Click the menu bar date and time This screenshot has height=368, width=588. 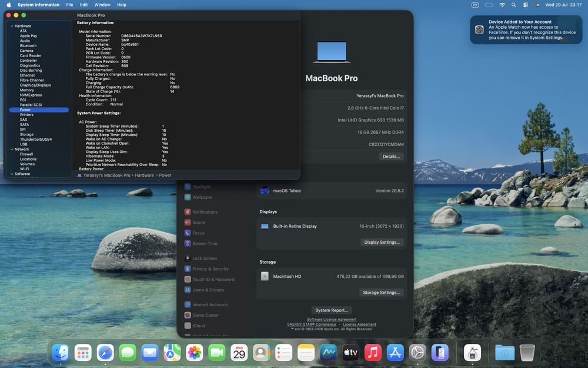click(x=563, y=5)
